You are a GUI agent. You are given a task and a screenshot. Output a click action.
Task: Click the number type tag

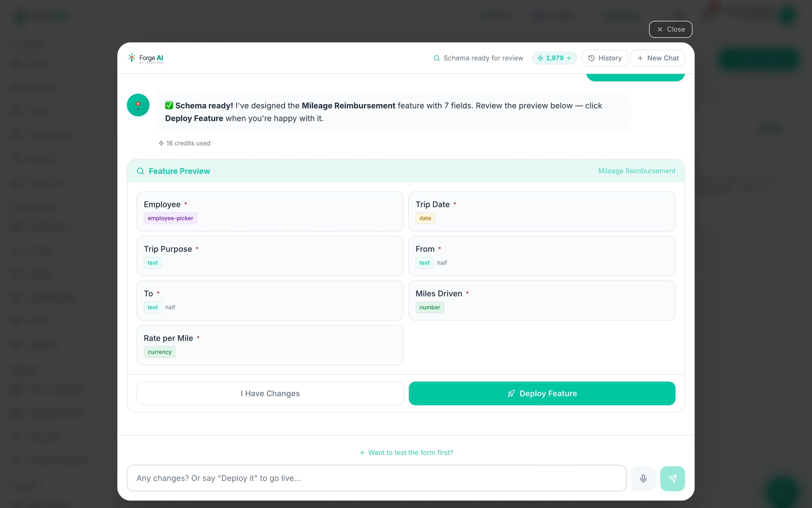tap(430, 307)
